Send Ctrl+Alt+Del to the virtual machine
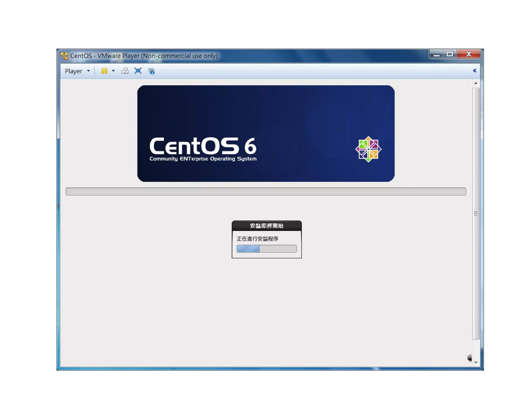The width and height of the screenshot is (532, 399). [x=125, y=71]
